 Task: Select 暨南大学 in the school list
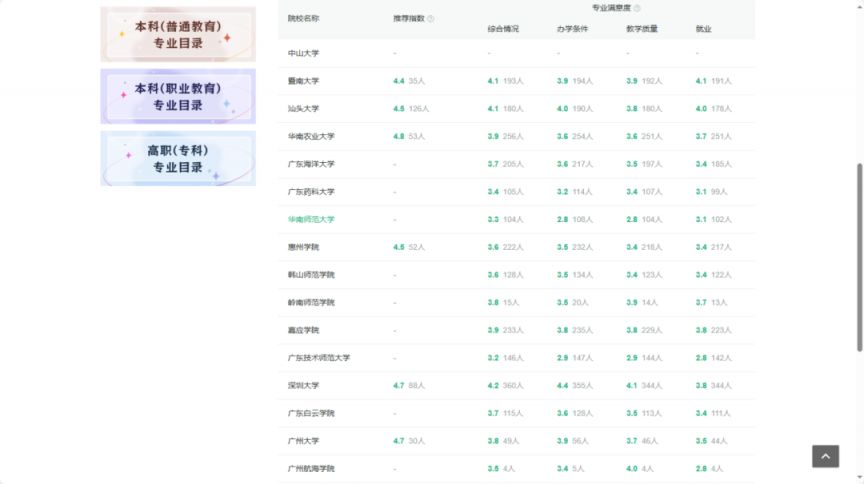coord(303,81)
